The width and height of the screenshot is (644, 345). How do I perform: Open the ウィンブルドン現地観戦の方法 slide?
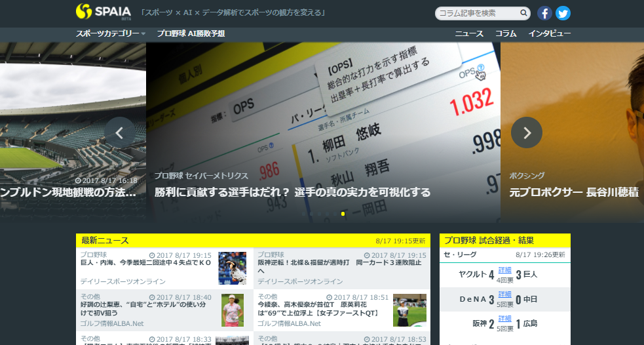click(68, 192)
